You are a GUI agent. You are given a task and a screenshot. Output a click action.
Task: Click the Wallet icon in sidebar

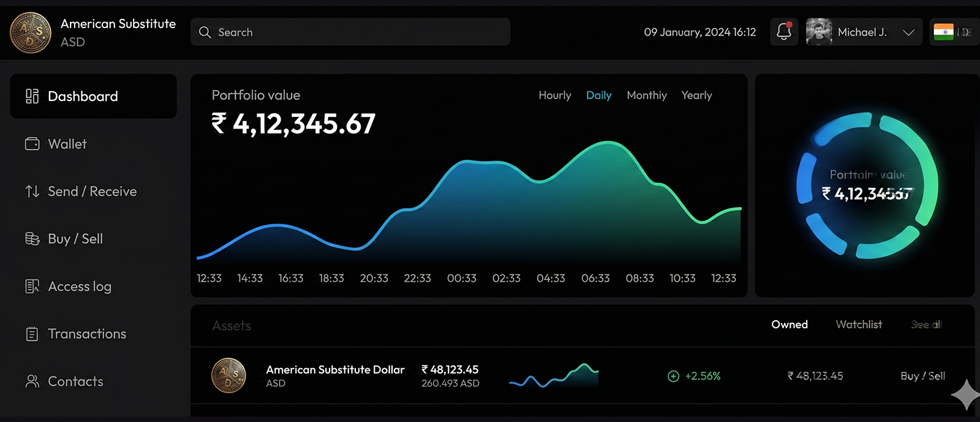point(32,144)
